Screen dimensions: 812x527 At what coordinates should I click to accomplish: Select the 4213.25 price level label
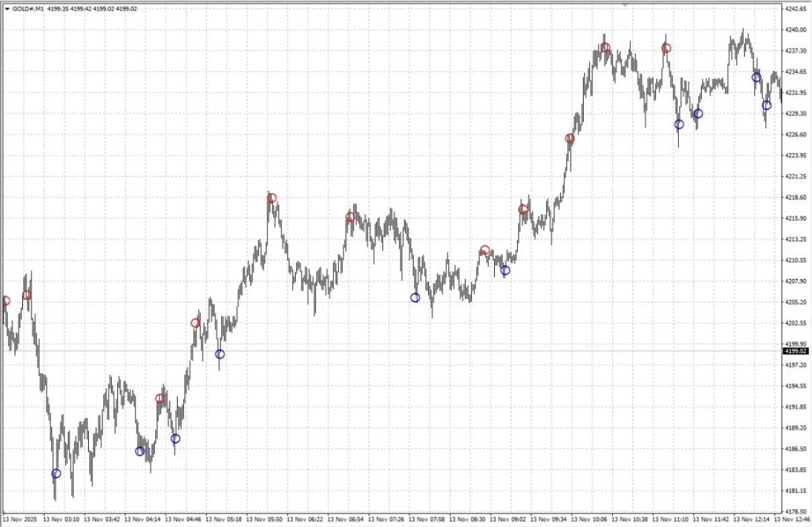(x=797, y=239)
